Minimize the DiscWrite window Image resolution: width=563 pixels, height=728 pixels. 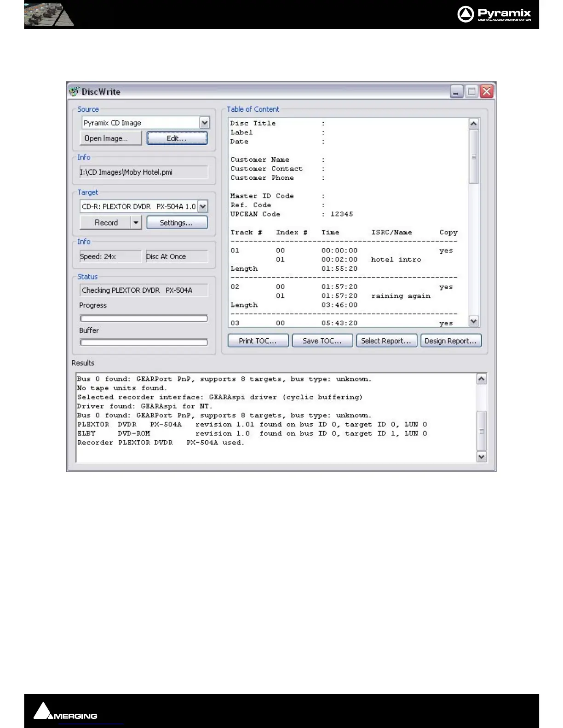click(x=456, y=92)
